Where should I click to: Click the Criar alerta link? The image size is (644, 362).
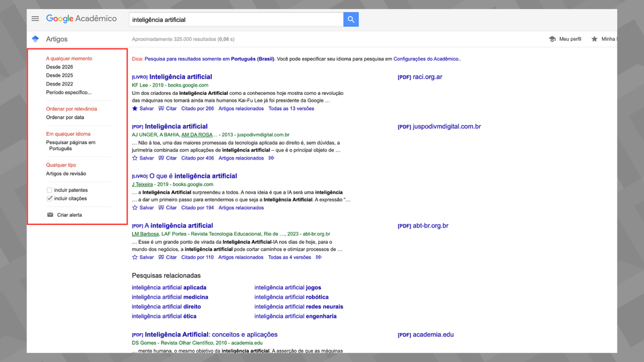tap(69, 215)
